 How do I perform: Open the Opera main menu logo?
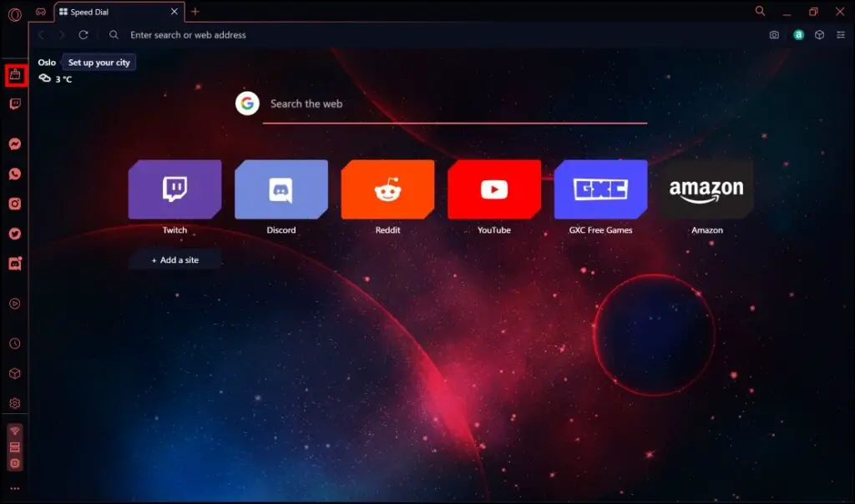(15, 15)
